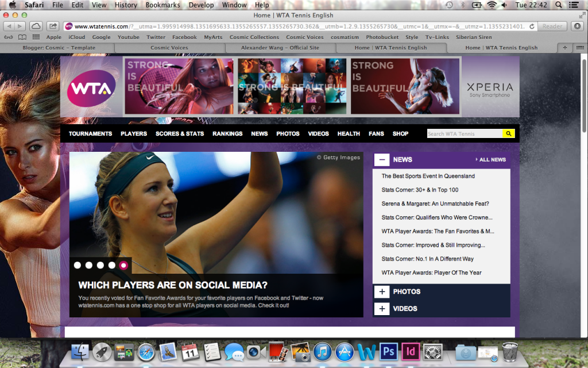Expand the PHOTOS panel
The image size is (588, 368).
click(x=382, y=292)
